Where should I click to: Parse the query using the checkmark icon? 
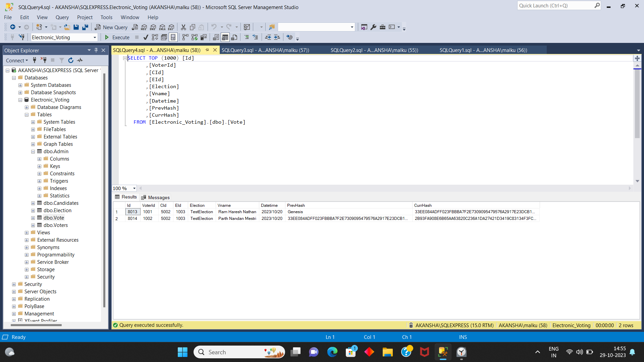coord(145,37)
